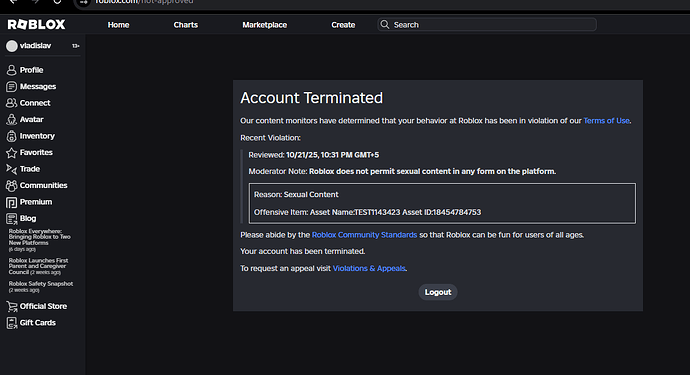Open the Terms of Use link
690x375 pixels.
pos(606,121)
